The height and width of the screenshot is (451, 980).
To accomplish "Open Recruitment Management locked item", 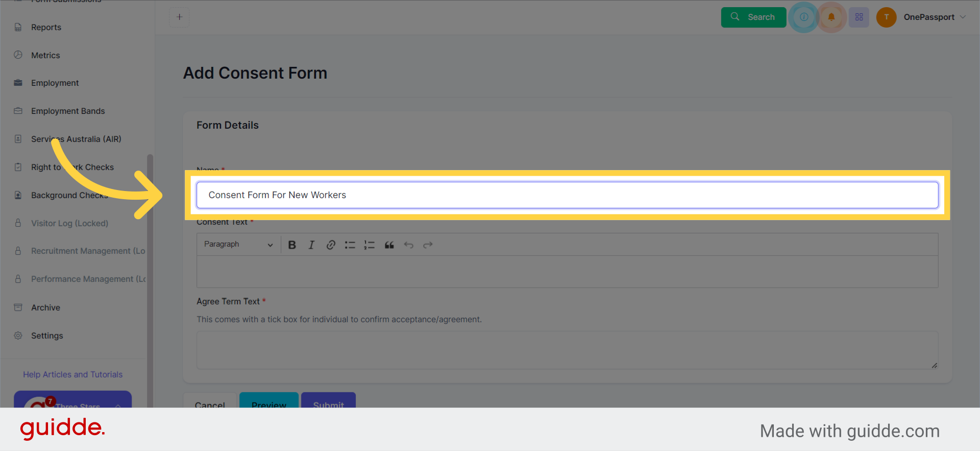I will click(88, 251).
